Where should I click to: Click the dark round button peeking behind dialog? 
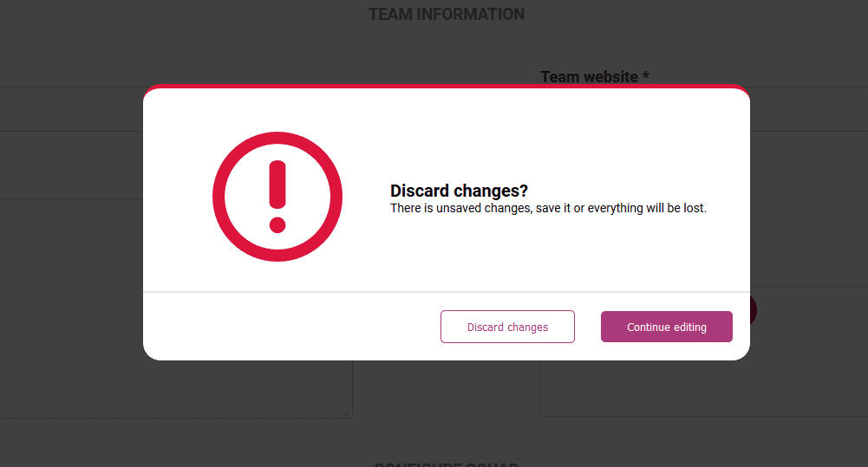(x=754, y=310)
